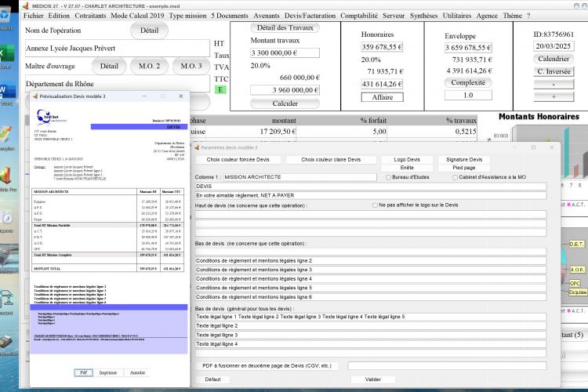Open the Agence menu
The height and width of the screenshot is (392, 588).
click(487, 16)
